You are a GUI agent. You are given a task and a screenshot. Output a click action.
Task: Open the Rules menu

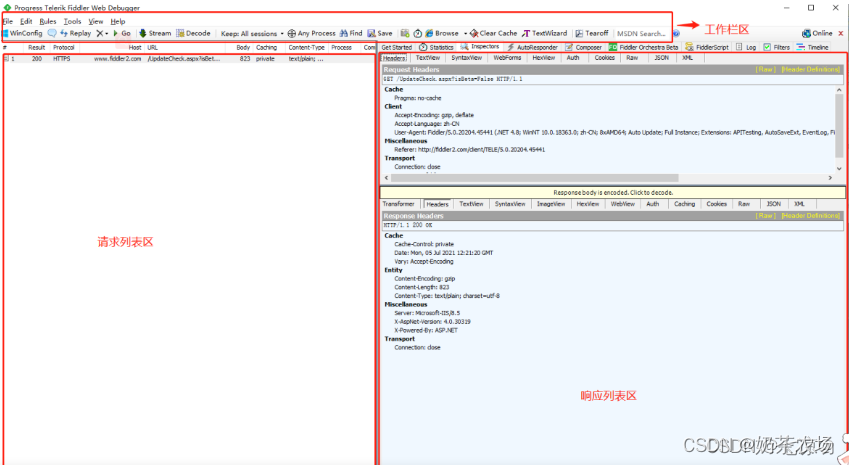coord(48,21)
